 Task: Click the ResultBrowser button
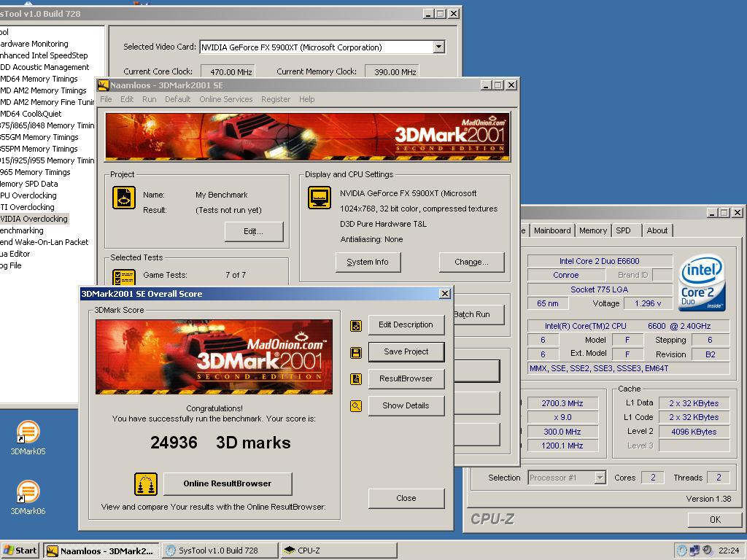406,378
